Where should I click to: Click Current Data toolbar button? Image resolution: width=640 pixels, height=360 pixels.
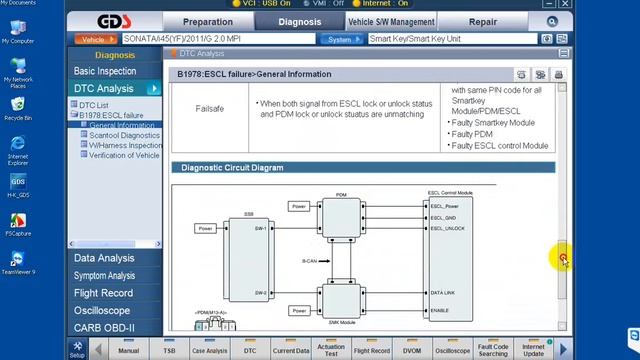pos(291,349)
